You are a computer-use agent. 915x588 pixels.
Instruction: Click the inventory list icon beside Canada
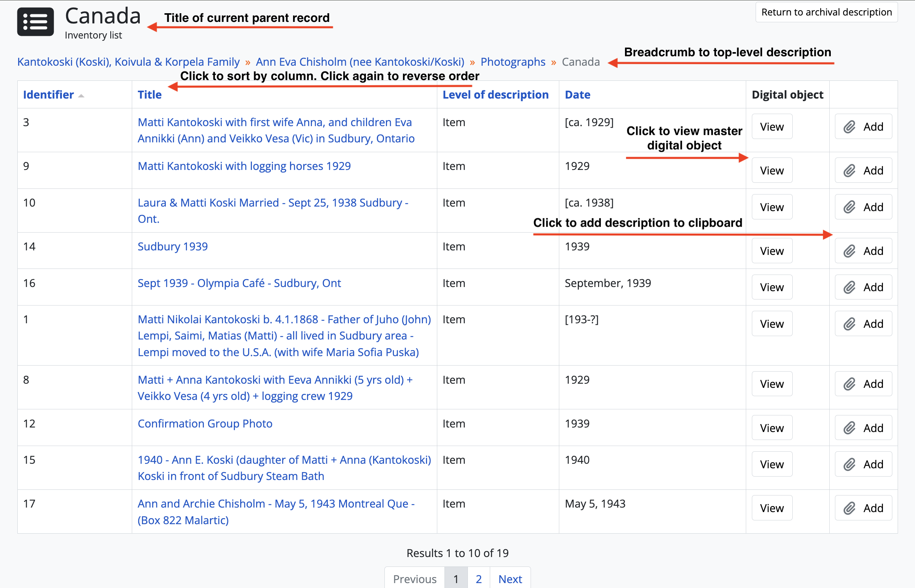pos(35,22)
